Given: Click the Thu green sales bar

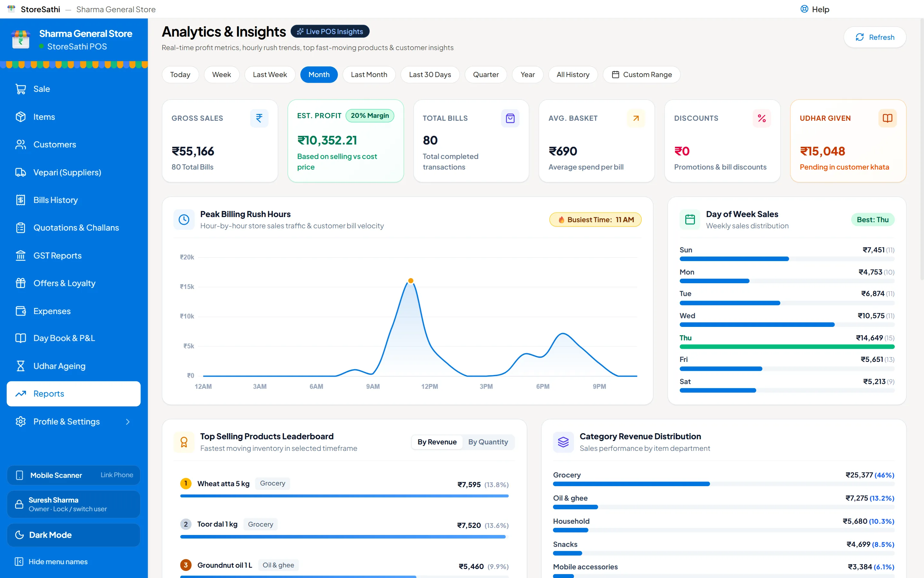Looking at the screenshot, I should coord(787,347).
